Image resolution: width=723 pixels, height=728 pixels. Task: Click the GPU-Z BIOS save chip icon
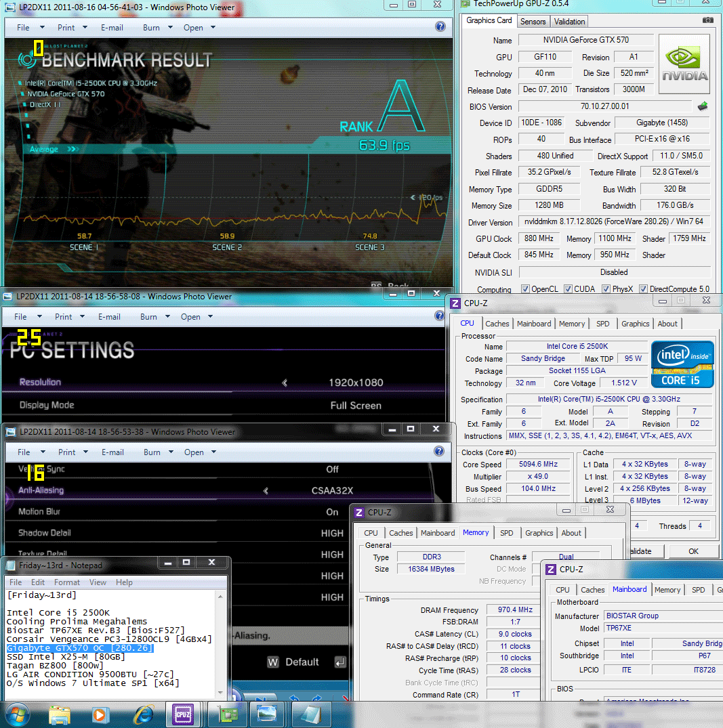coord(703,106)
